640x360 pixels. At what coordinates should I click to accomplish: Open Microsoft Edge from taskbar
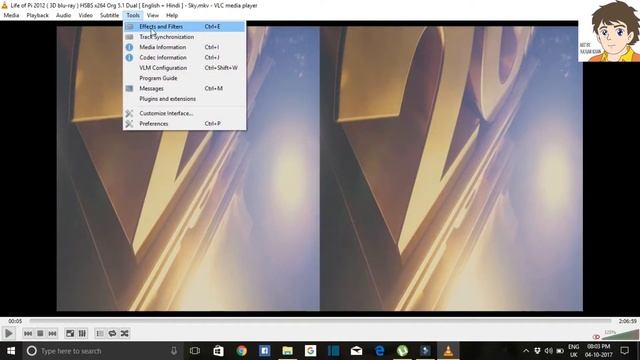379,351
